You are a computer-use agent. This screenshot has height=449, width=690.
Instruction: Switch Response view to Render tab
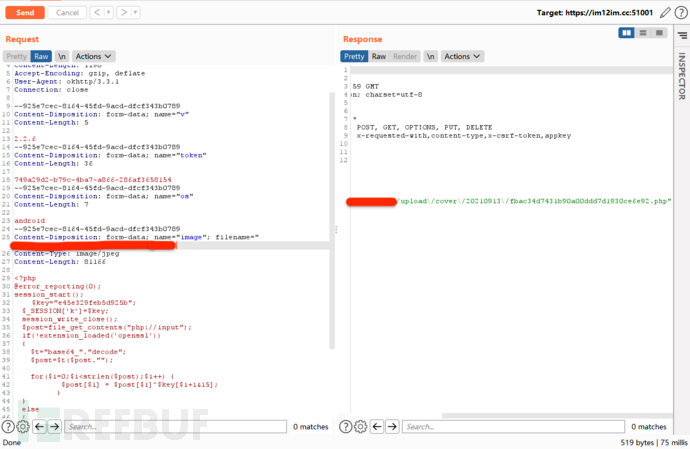(x=405, y=56)
